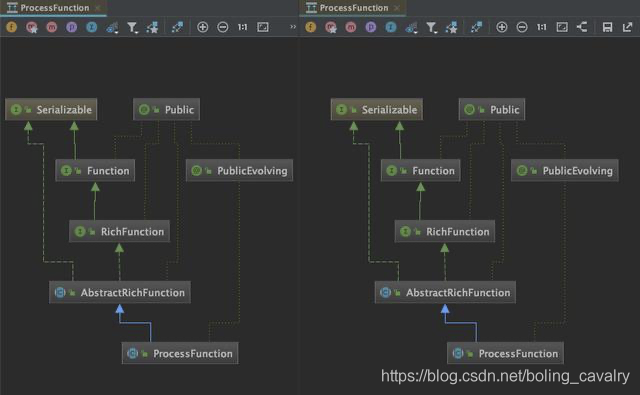The image size is (640, 395).
Task: Expand hidden toolbar items with double chevron
Action: 293,27
